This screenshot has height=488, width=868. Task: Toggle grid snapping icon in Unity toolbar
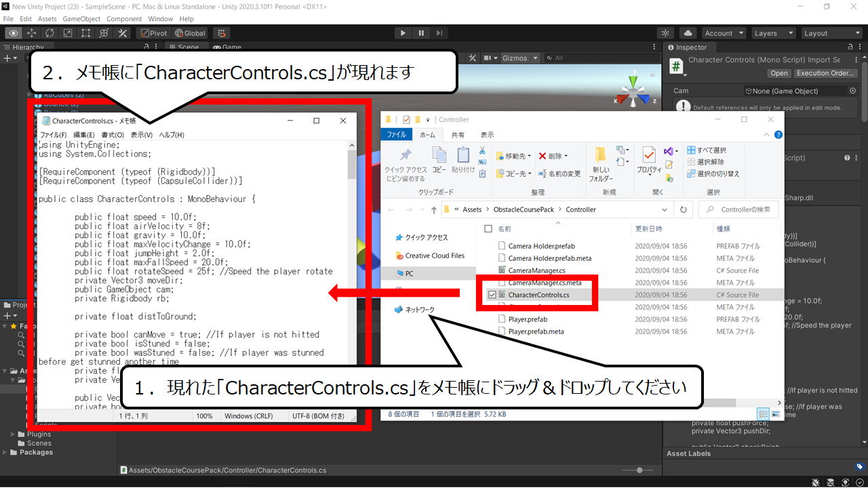[x=222, y=33]
